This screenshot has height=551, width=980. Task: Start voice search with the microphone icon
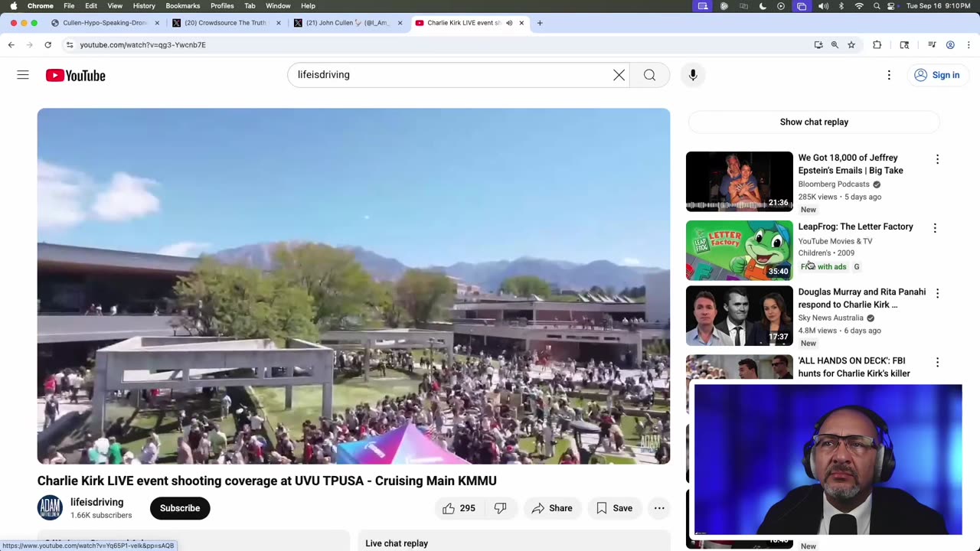point(693,75)
